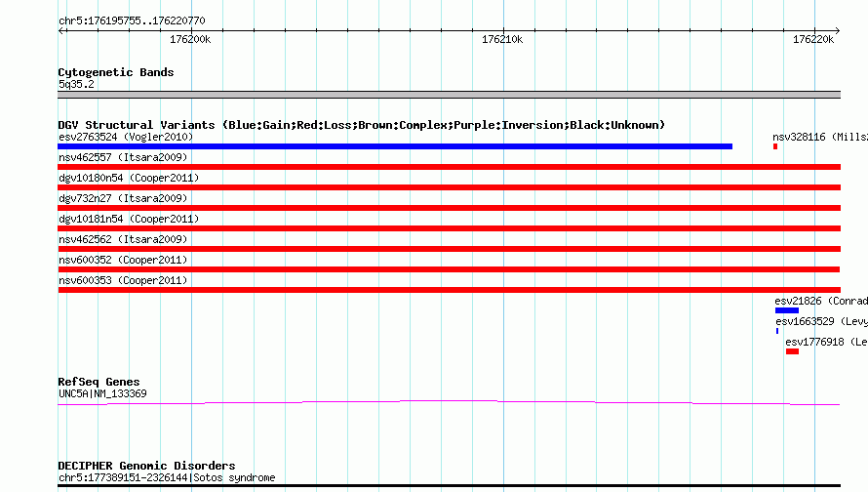Click the 176200k ruler tick label
Image resolution: width=868 pixels, height=492 pixels.
pyautogui.click(x=190, y=39)
